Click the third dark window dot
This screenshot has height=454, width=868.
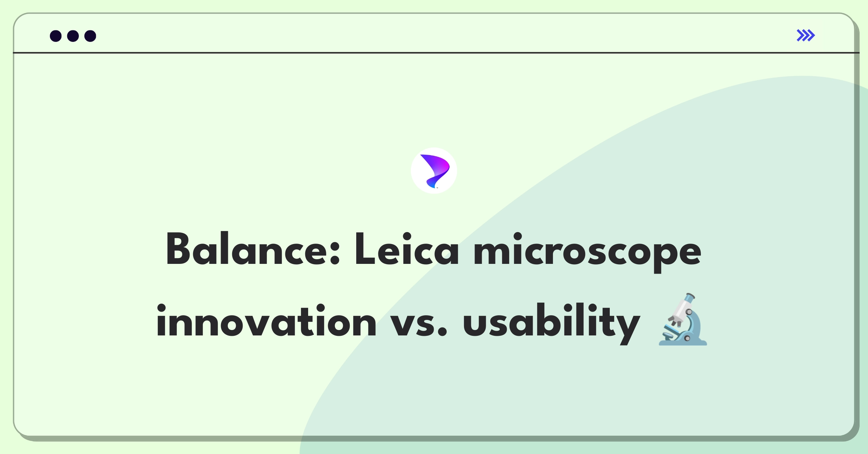pos(90,36)
